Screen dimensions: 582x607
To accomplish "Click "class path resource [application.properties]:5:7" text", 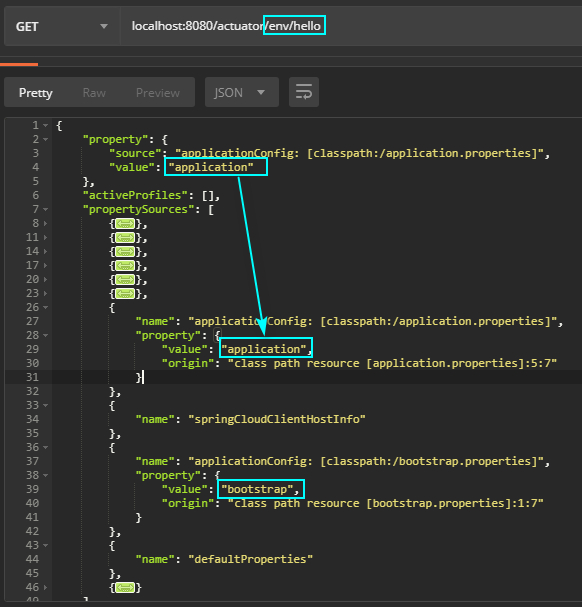I will pos(392,364).
